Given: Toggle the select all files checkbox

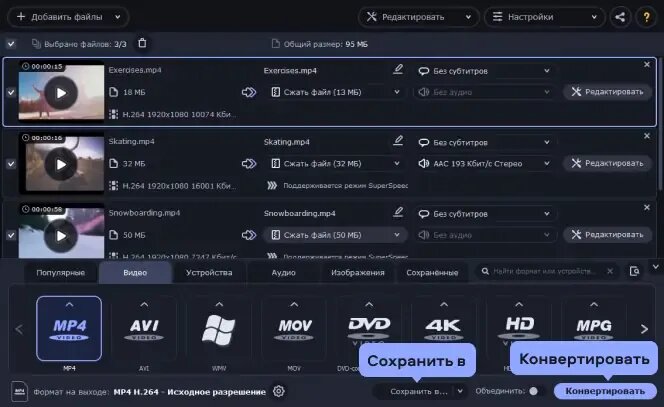Looking at the screenshot, I should tap(11, 44).
